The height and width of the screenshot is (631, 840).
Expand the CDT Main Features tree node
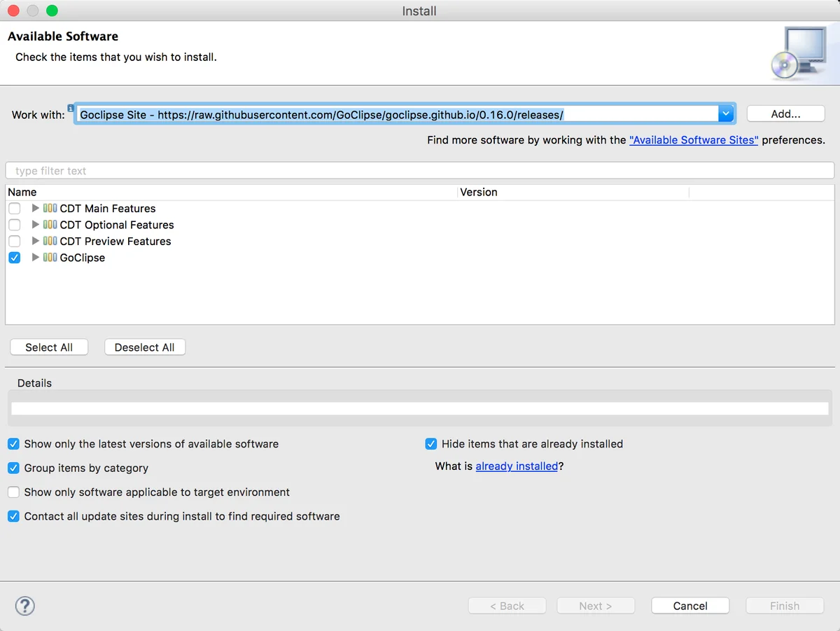pos(36,208)
